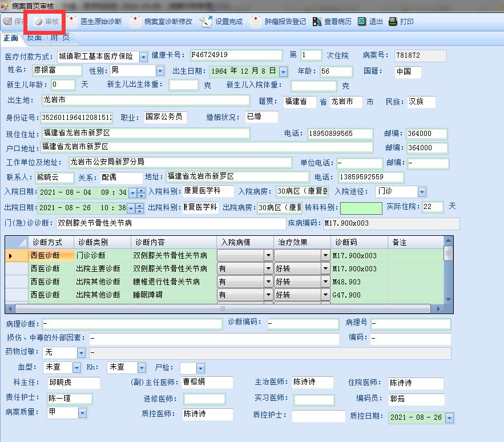Viewport: 504px width, 442px height.
Task: Click the diagnosis grid vertical scrollbar thumb
Action: coord(448,253)
